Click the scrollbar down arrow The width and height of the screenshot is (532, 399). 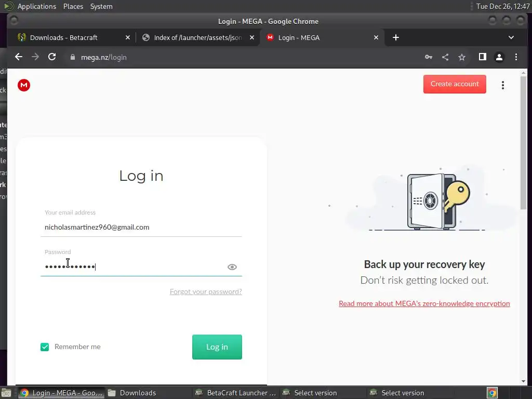click(x=524, y=381)
